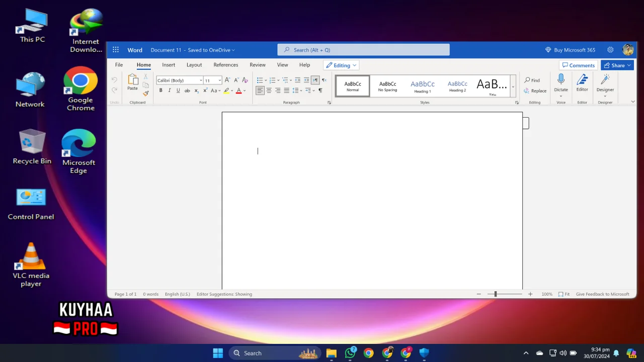Increase paragraph indent
644x362 pixels.
tap(306, 80)
